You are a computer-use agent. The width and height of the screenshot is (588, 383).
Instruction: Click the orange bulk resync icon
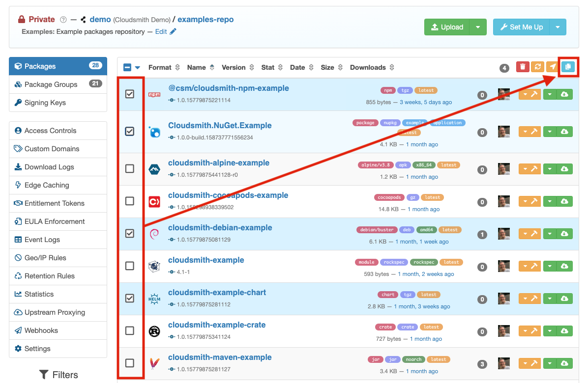pos(537,67)
